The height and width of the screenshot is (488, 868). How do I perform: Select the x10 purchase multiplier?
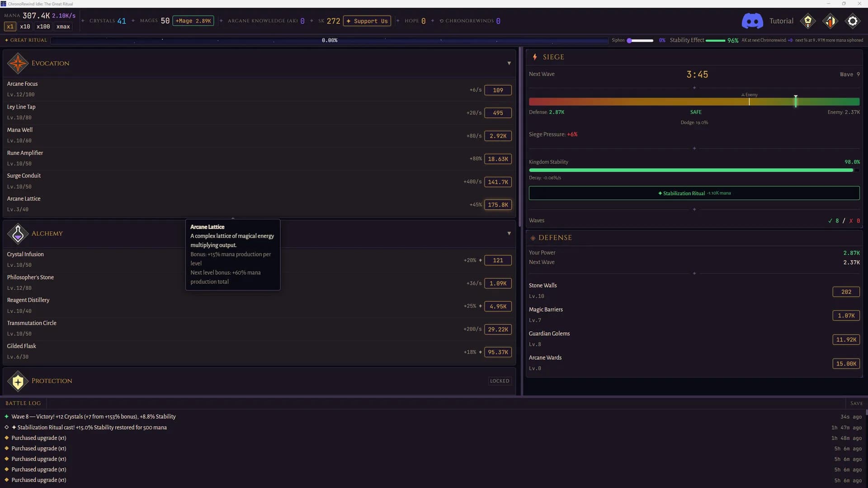pyautogui.click(x=25, y=27)
